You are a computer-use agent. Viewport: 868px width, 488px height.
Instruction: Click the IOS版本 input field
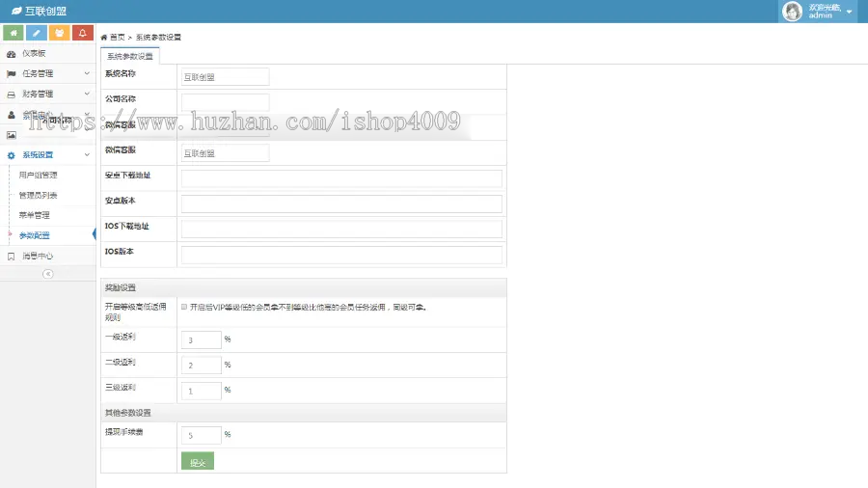tap(341, 255)
